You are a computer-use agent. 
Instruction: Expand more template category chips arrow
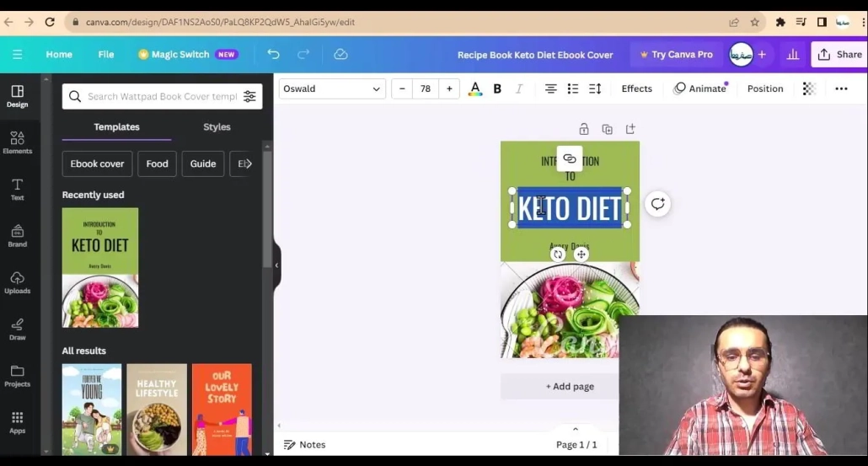[x=247, y=163]
